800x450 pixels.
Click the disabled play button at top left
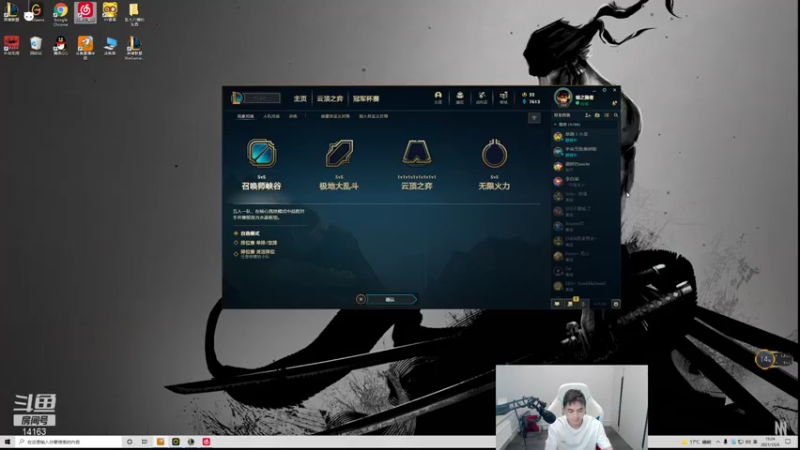[x=261, y=97]
